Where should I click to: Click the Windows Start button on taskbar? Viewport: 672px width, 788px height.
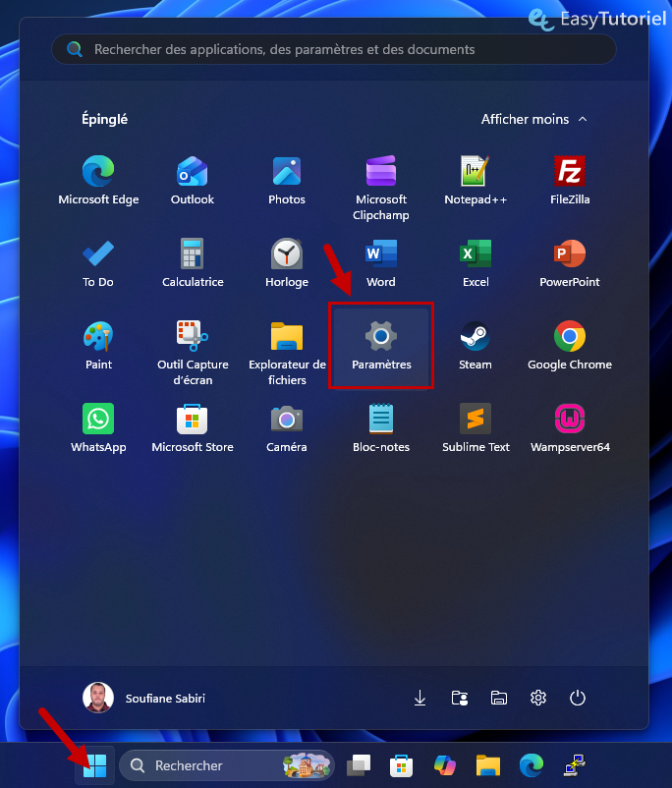point(95,765)
